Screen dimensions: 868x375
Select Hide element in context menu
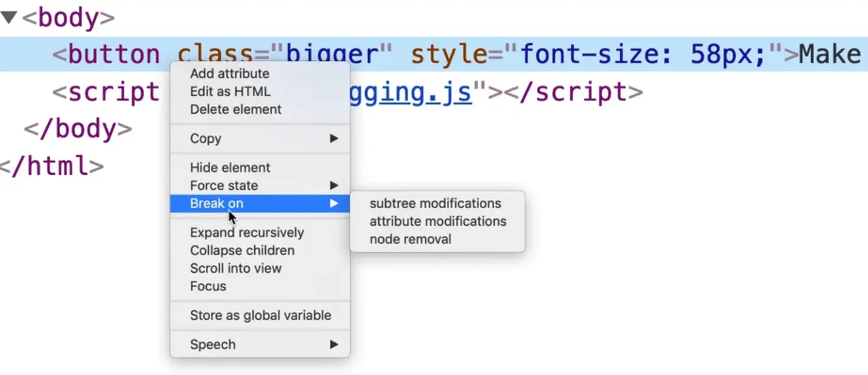click(x=230, y=167)
